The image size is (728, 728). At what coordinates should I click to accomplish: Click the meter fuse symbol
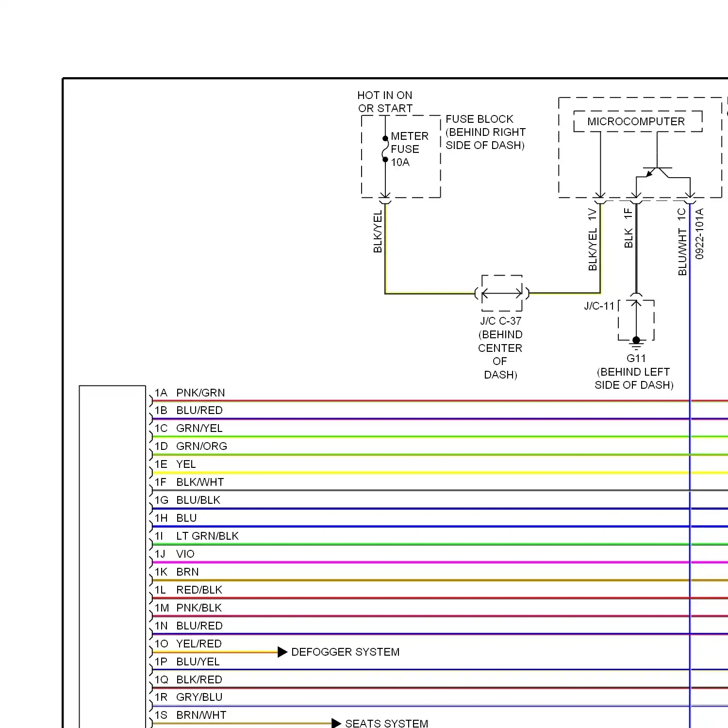coord(385,149)
